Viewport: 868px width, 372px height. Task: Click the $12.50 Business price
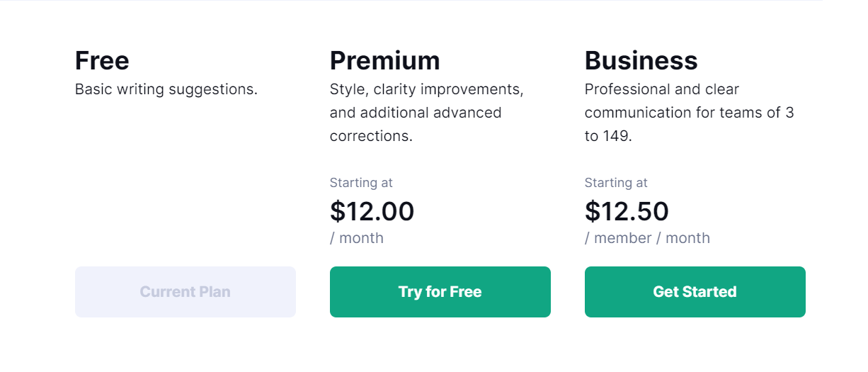click(627, 211)
